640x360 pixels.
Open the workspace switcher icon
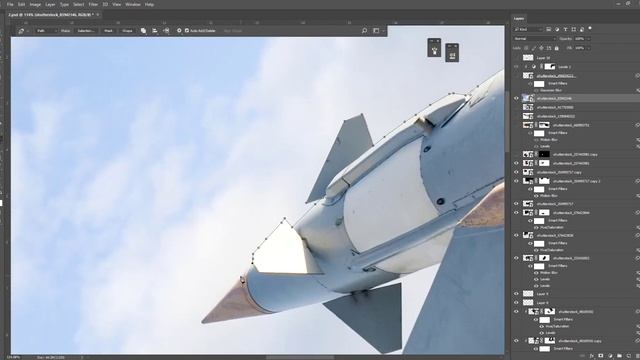point(376,31)
